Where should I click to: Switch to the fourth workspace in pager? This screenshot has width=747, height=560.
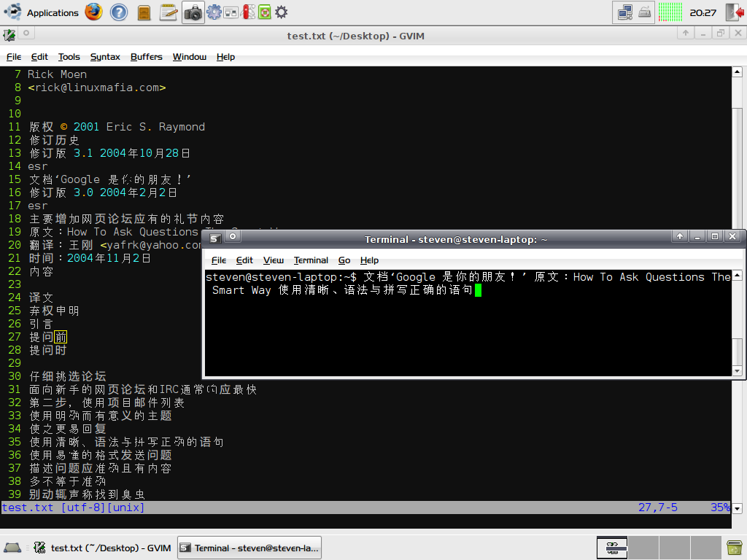point(705,548)
